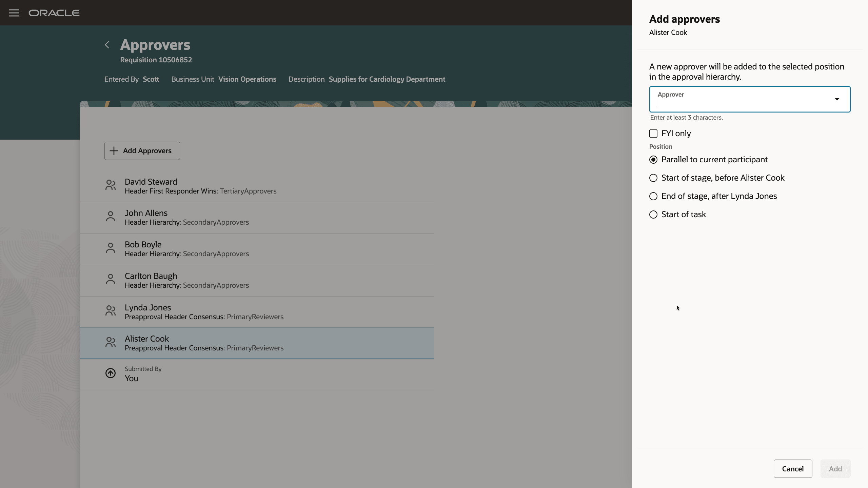Enable the FYI only checkbox
The image size is (868, 488).
point(653,134)
